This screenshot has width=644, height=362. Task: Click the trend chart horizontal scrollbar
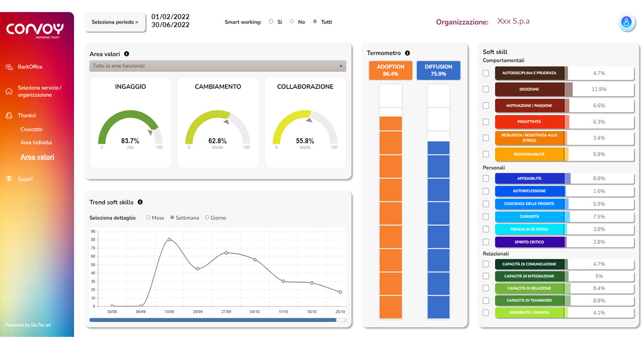(x=213, y=320)
